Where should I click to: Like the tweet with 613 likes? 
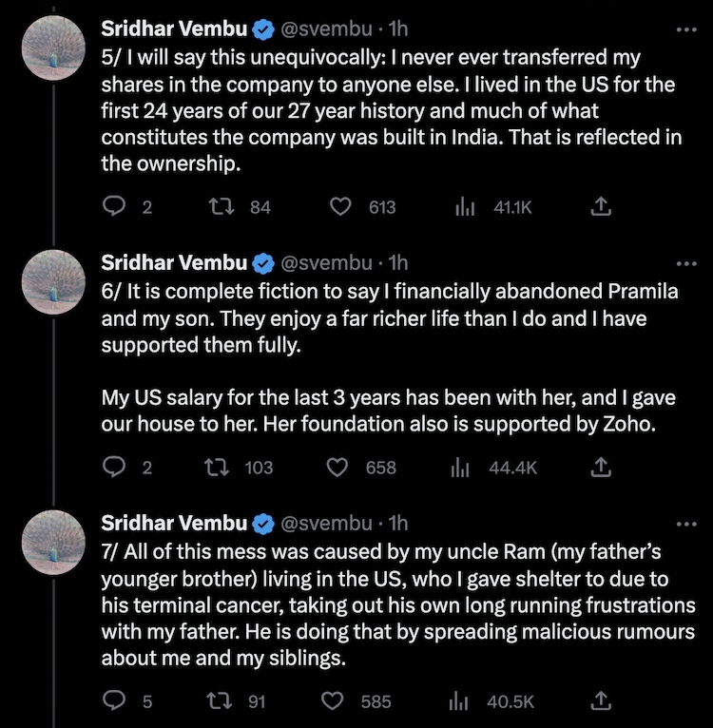point(340,206)
